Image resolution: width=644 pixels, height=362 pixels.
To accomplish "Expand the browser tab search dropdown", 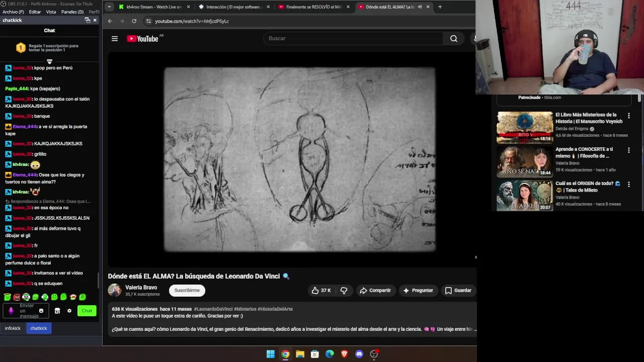I will click(x=109, y=7).
